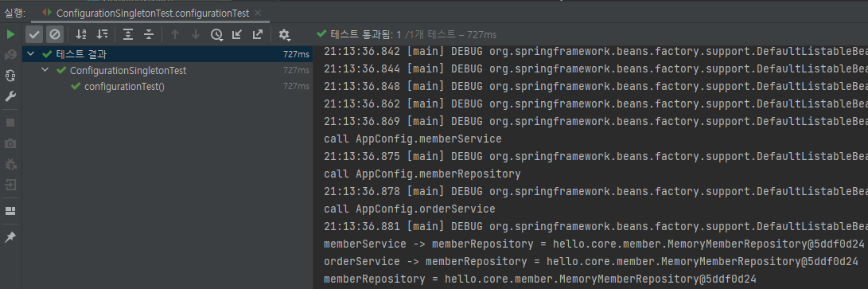Click the 21:13:36.844 DEBUG log line

pyautogui.click(x=596, y=68)
